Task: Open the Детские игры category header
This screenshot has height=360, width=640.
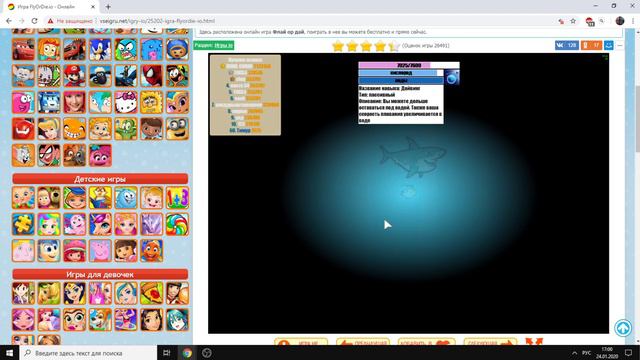Action: coord(100,179)
